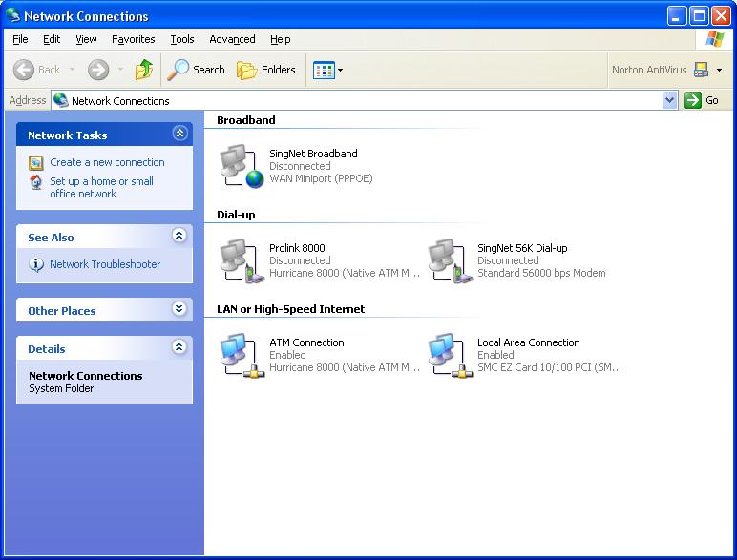Open the Help menu
The height and width of the screenshot is (560, 737).
point(280,39)
